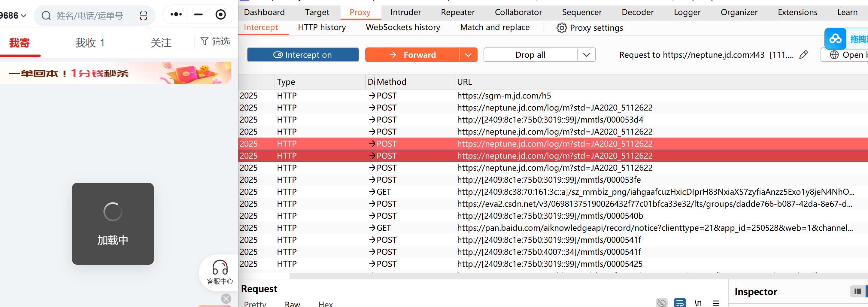Select the eva2.csdn.net request row
This screenshot has width=868, height=307.
pyautogui.click(x=553, y=204)
